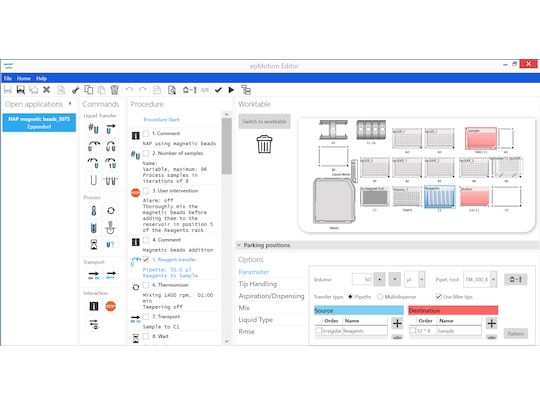Add a source with the plus button

[397, 323]
